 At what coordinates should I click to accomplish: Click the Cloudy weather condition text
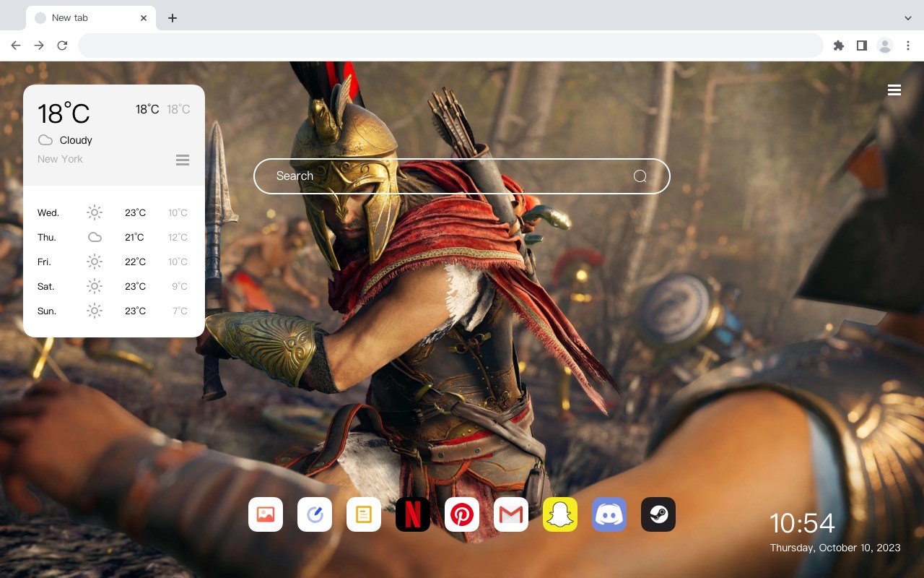[76, 140]
